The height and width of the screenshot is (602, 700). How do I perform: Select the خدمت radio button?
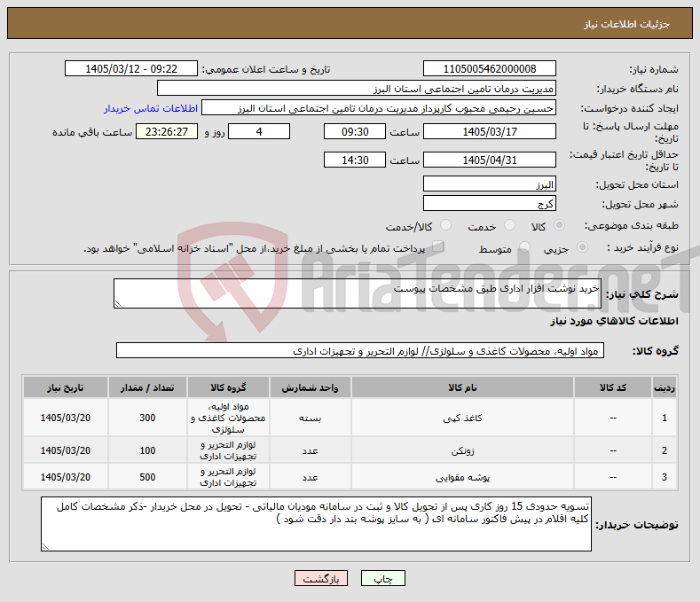pyautogui.click(x=509, y=225)
